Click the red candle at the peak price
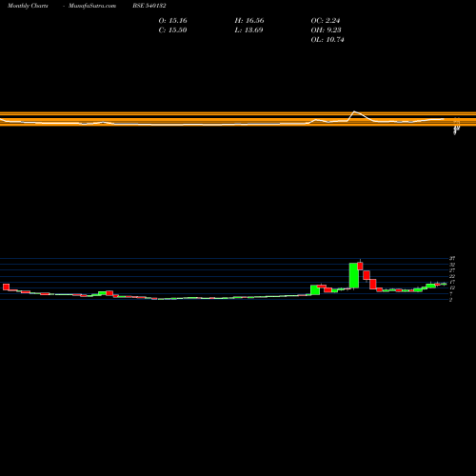 [x=360, y=266]
